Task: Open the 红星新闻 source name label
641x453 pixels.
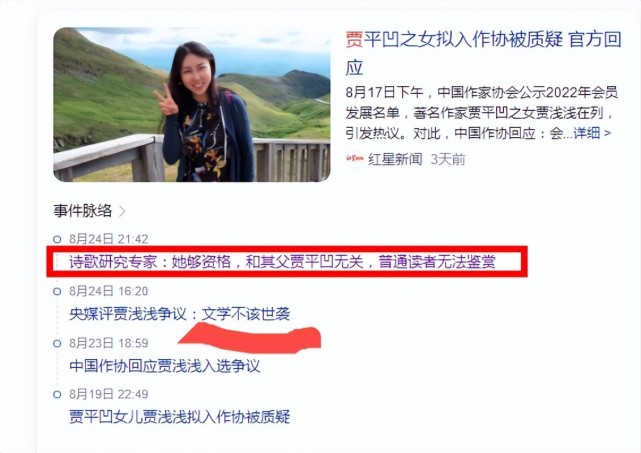Action: [x=395, y=159]
